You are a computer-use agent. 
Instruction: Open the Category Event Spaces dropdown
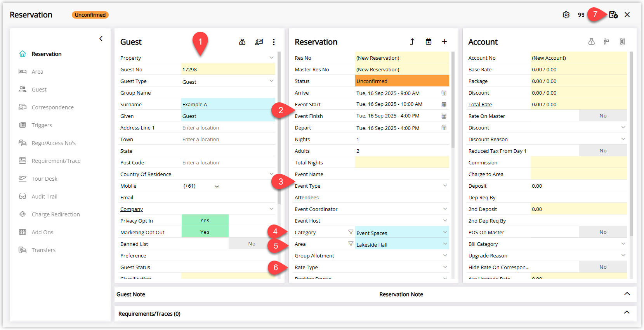(x=445, y=232)
